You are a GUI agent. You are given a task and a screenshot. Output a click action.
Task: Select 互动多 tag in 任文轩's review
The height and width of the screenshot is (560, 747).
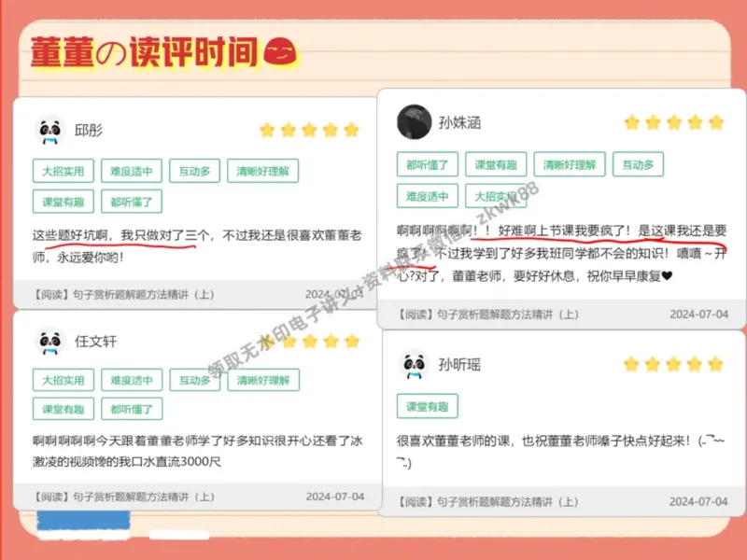pos(195,380)
